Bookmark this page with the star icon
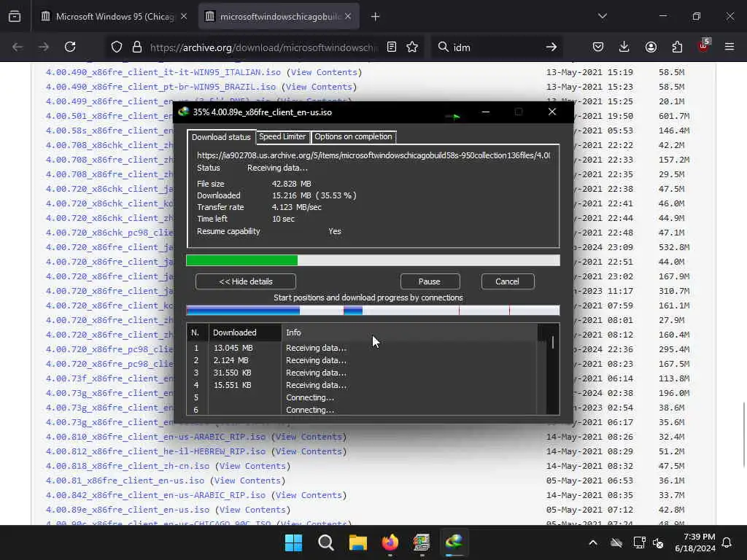 click(x=412, y=47)
